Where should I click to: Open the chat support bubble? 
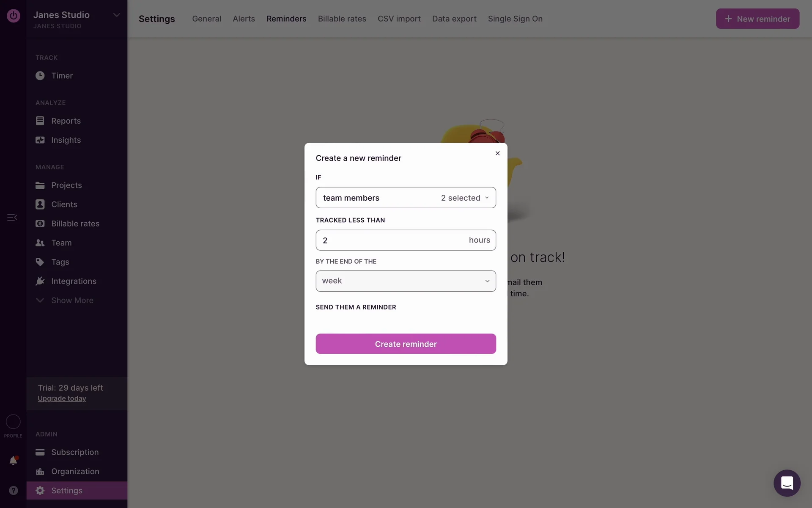click(x=787, y=483)
